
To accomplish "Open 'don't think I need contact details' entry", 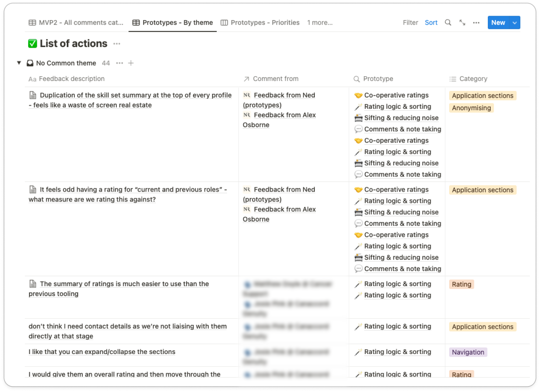I will coord(128,331).
